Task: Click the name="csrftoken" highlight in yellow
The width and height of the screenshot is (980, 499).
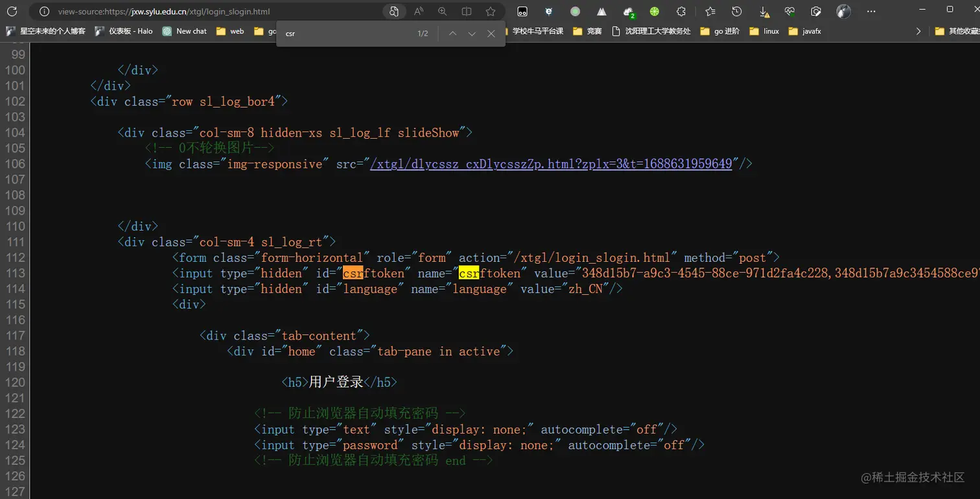Action: tap(469, 273)
